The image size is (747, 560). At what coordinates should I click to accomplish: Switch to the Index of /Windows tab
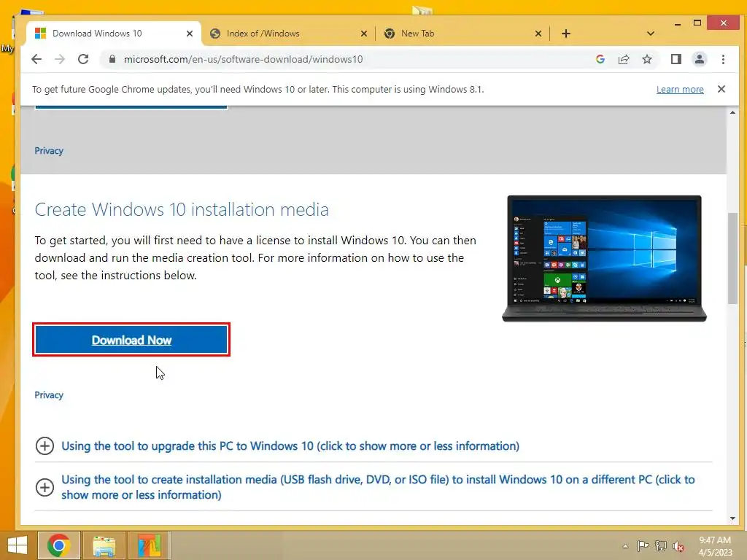tap(287, 34)
